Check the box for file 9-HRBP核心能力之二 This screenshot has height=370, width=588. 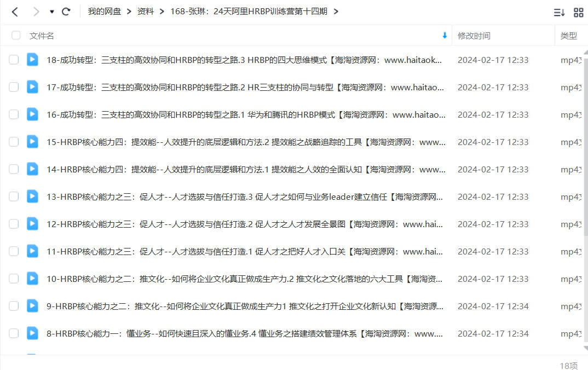pyautogui.click(x=14, y=307)
